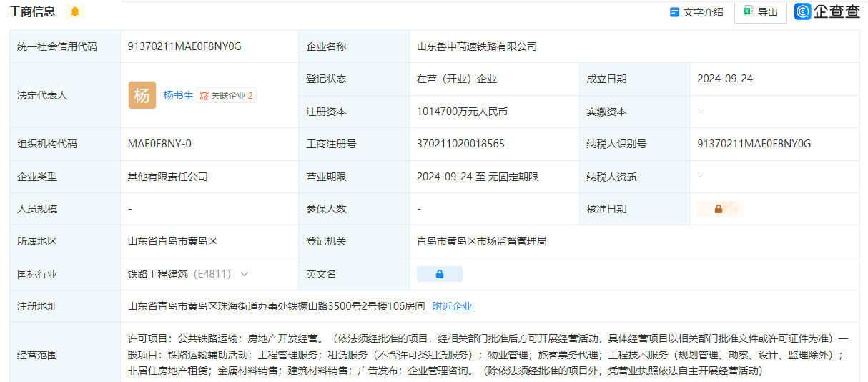This screenshot has width=868, height=382.
Task: Open the 附近企业 link
Action: 452,306
